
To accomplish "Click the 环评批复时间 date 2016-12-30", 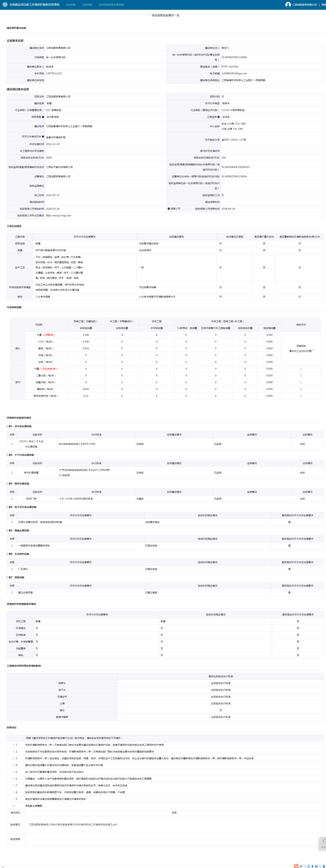I will coord(53,144).
